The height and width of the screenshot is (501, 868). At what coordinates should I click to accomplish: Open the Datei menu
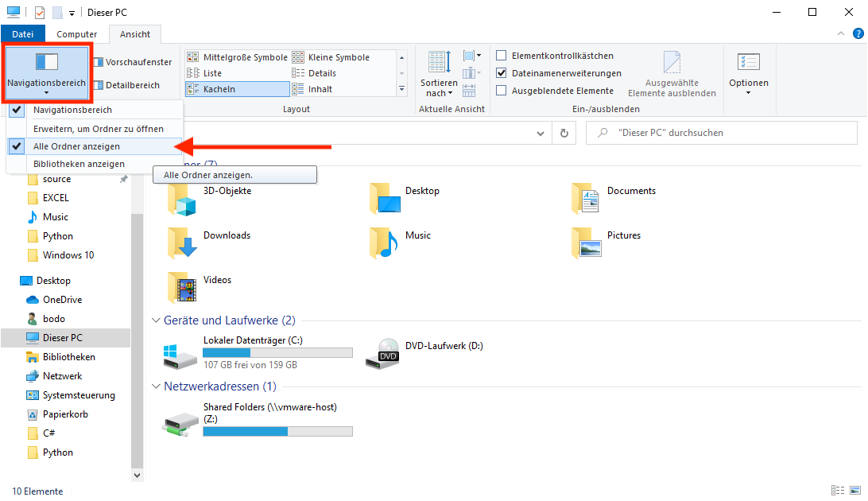pyautogui.click(x=23, y=33)
